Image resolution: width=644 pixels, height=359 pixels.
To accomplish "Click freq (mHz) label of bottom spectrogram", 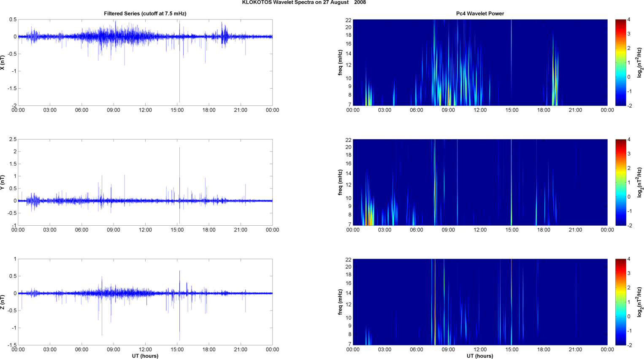I will click(340, 302).
